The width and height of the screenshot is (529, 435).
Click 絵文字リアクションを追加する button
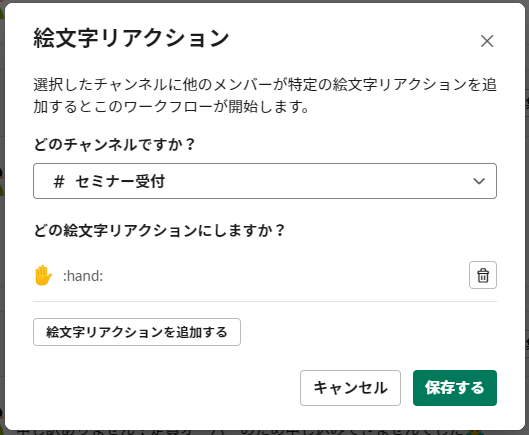tap(137, 332)
